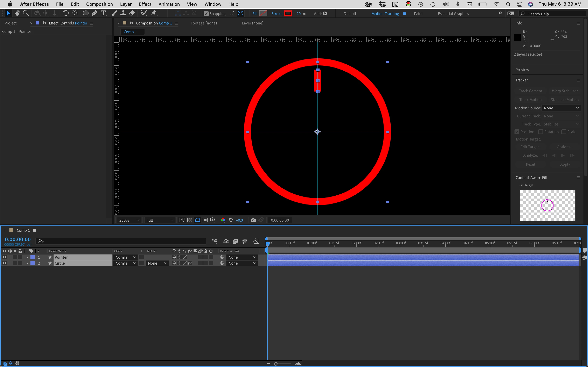
Task: Switch to Essential Graphics workspace
Action: 453,14
